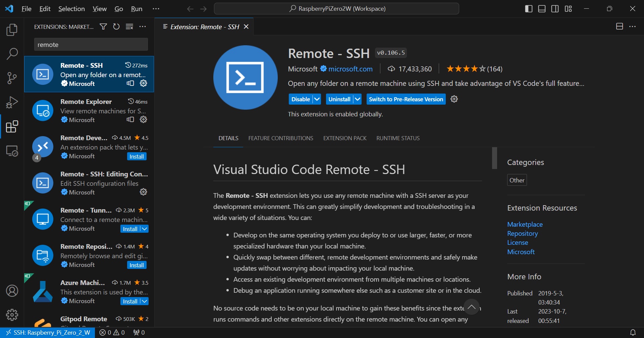Click the extension search box containing remote

pyautogui.click(x=91, y=44)
